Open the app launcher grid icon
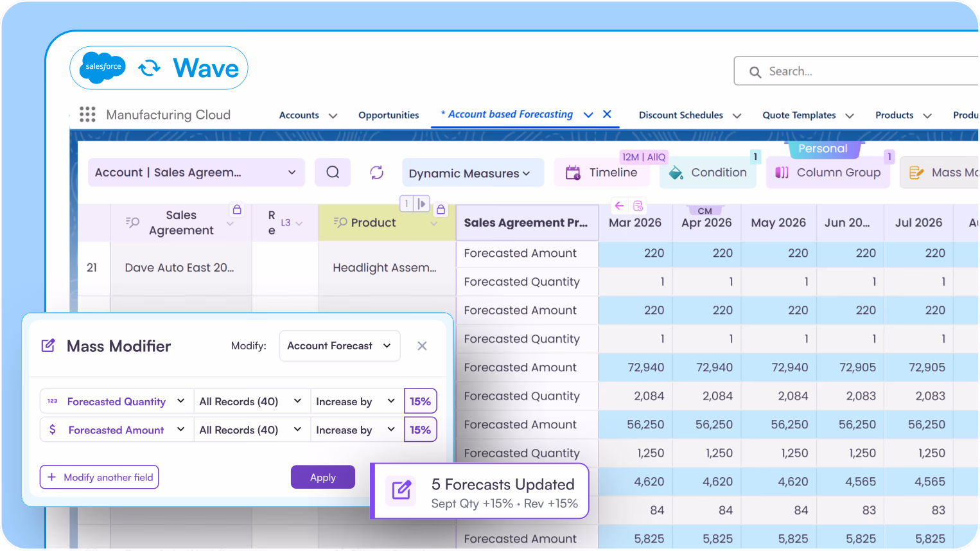The width and height of the screenshot is (980, 551). point(87,114)
